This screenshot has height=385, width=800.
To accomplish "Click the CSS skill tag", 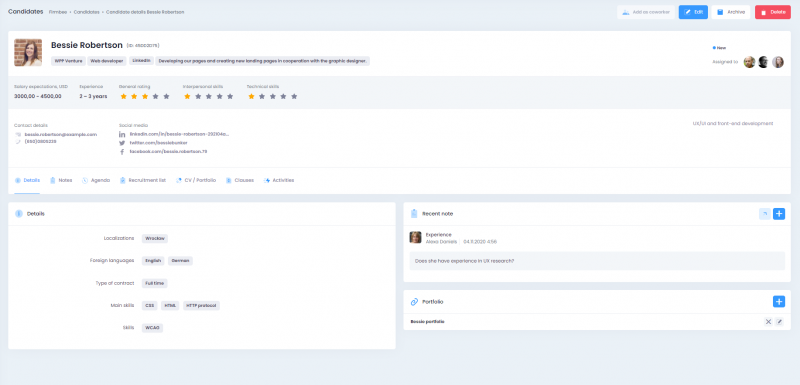I will click(149, 305).
